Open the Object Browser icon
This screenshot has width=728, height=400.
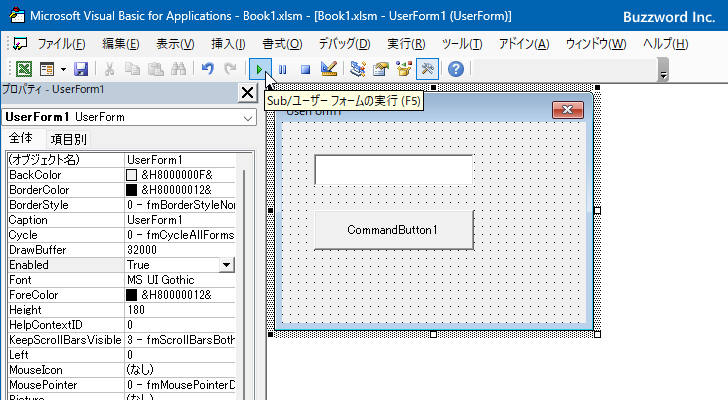tap(404, 69)
